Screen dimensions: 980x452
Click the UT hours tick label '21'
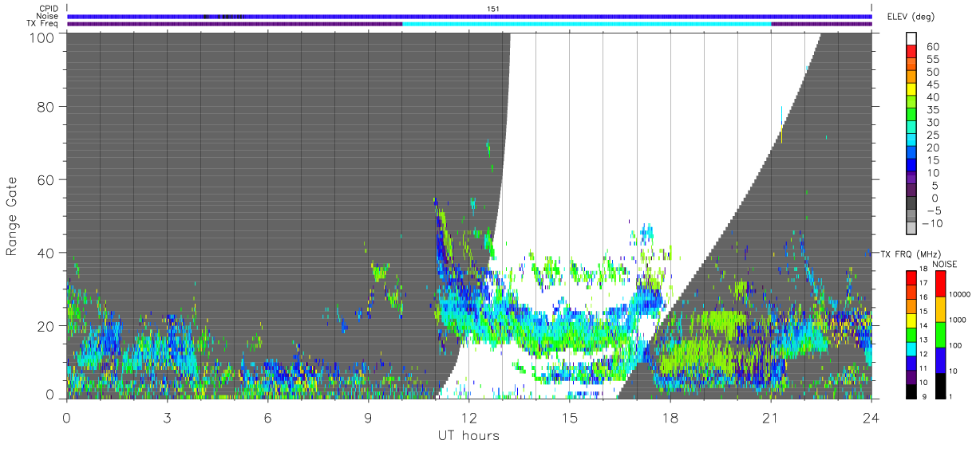pos(771,417)
